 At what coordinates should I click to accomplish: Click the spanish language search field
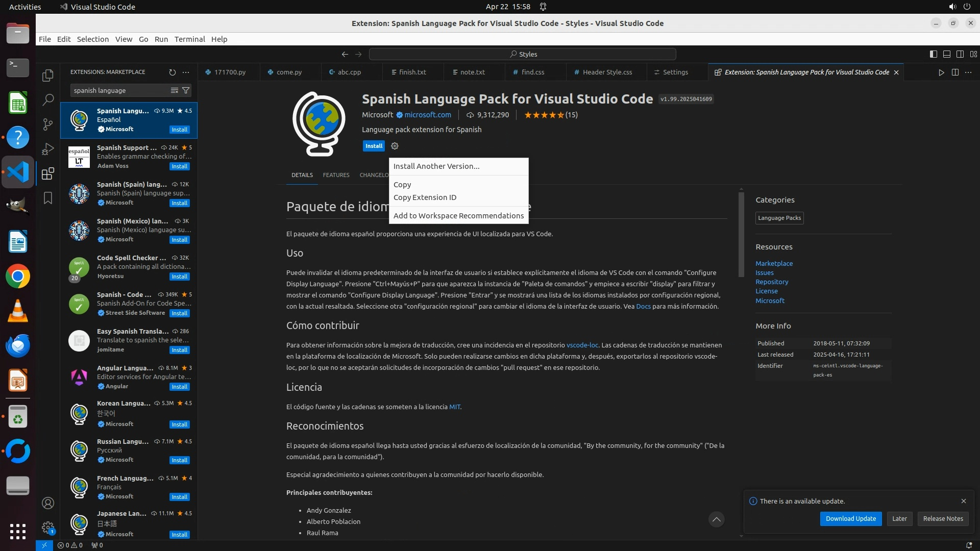pos(120,90)
